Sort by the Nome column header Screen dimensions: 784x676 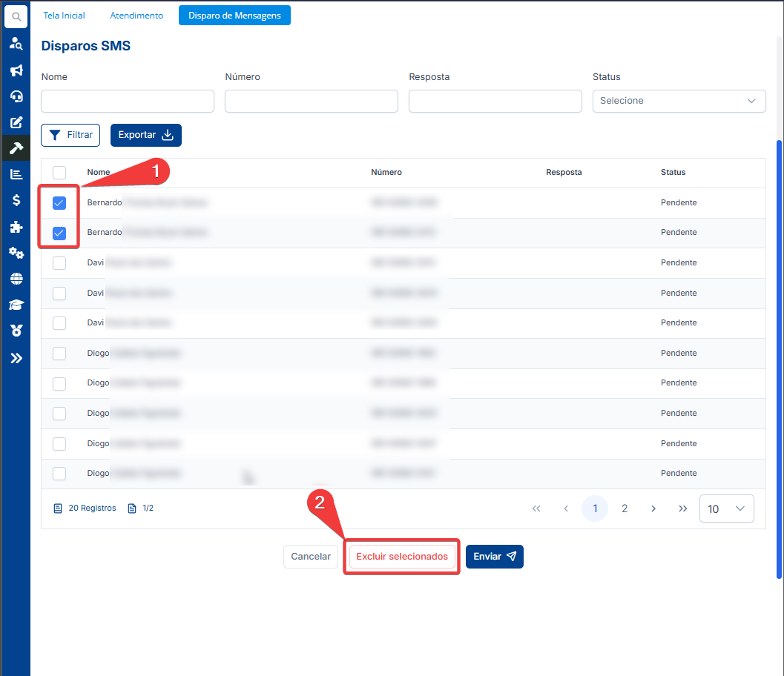point(99,172)
